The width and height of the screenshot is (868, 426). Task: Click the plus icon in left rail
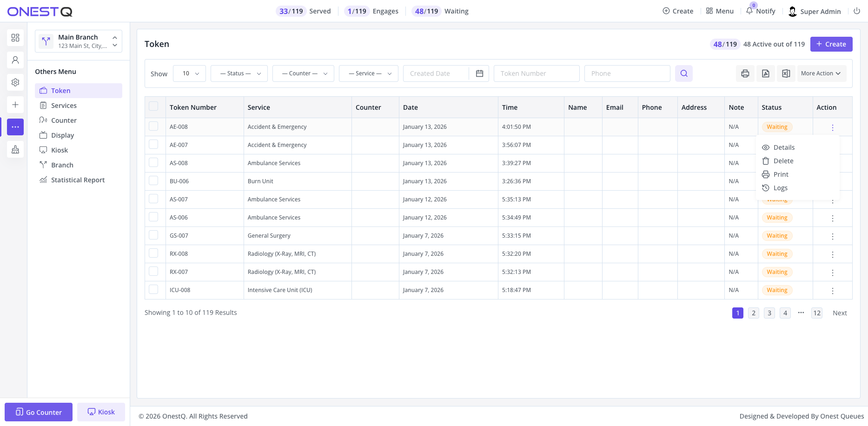point(15,105)
